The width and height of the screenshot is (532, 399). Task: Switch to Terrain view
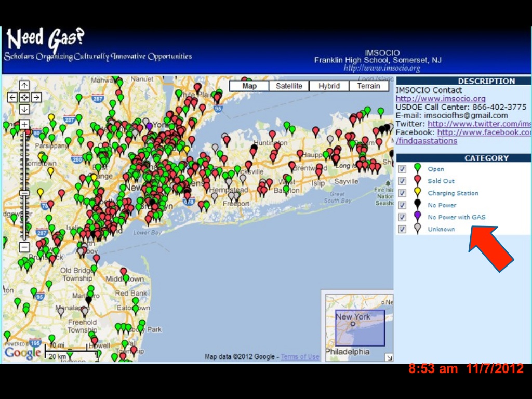tap(368, 86)
